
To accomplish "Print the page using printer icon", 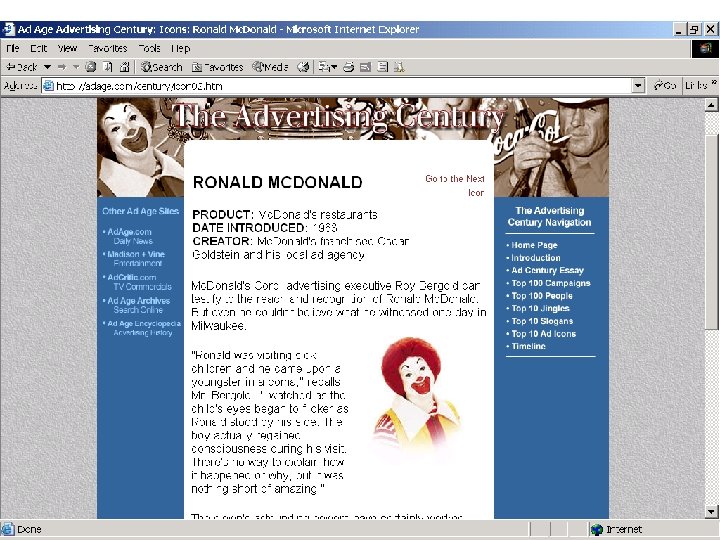I will coord(349,67).
